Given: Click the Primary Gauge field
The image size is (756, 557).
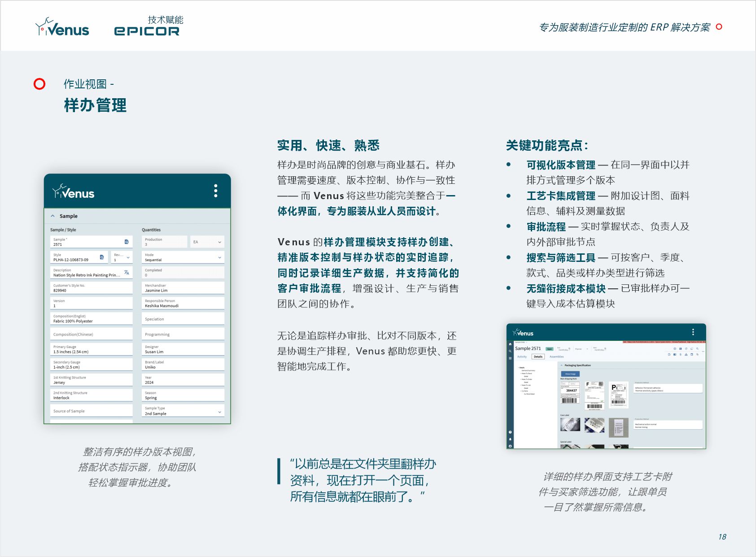Looking at the screenshot, I should (92, 349).
